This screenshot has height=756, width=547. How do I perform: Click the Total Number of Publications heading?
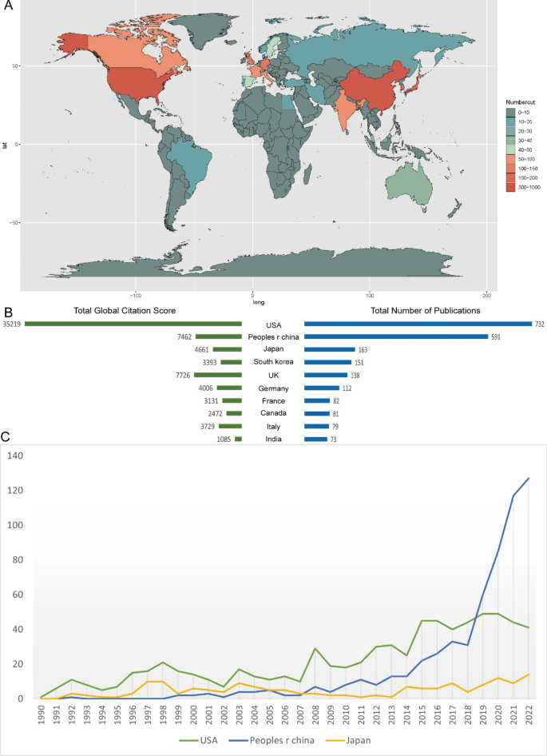pos(425,311)
